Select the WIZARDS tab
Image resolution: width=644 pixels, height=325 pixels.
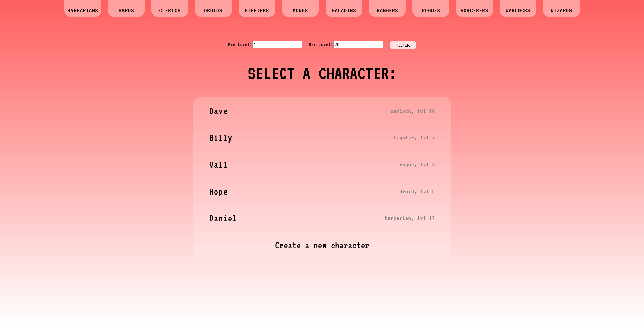pyautogui.click(x=561, y=10)
